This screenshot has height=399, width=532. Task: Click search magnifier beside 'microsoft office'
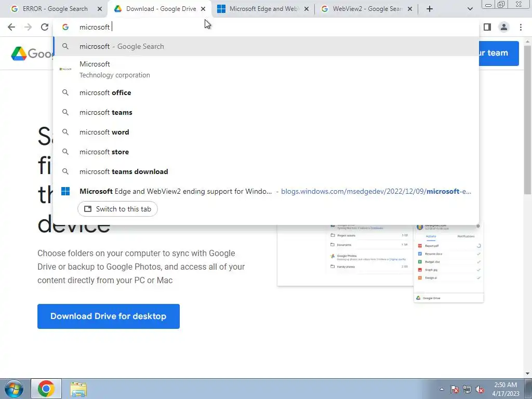(x=65, y=92)
